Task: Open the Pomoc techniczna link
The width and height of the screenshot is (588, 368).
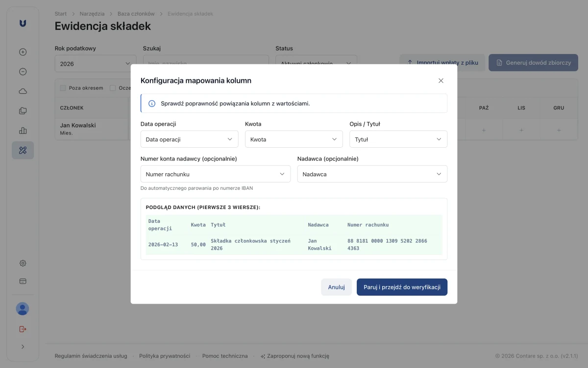Action: click(x=225, y=356)
